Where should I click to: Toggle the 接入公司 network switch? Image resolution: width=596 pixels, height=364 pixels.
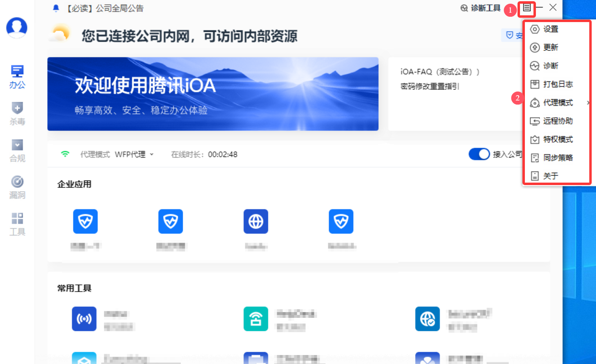point(479,154)
